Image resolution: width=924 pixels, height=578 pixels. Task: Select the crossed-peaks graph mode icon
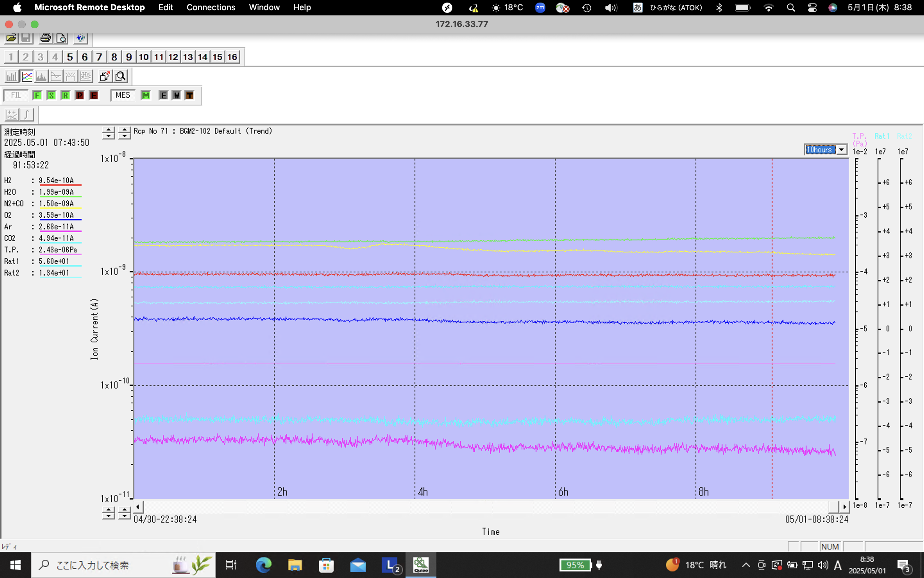pos(71,76)
